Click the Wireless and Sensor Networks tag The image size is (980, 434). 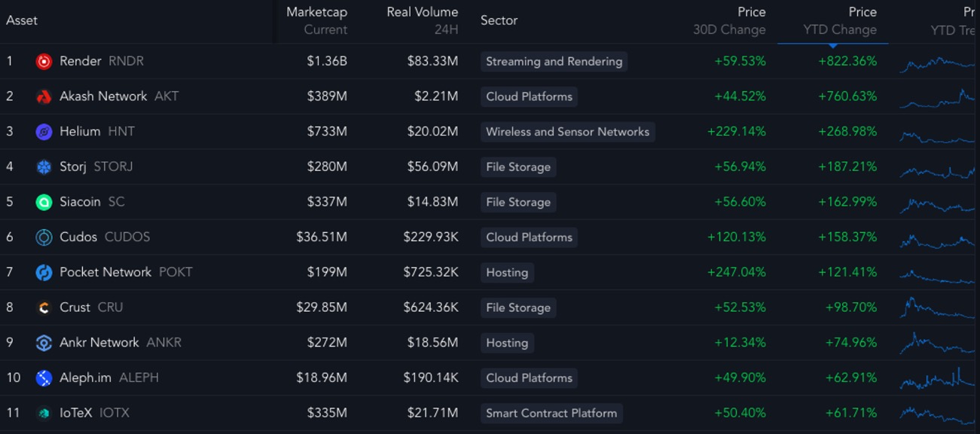(x=567, y=132)
